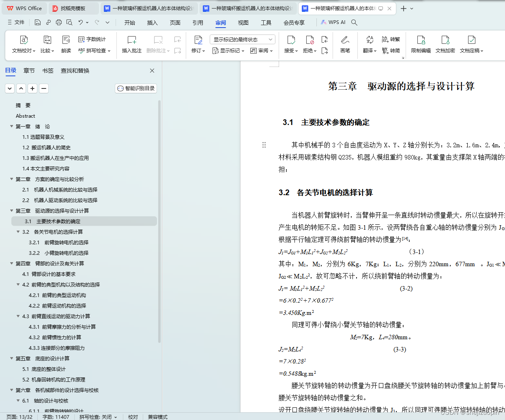This screenshot has height=420, width=505.
Task: Click the paragraph handle beside 其中机械手 text
Action: [264, 145]
